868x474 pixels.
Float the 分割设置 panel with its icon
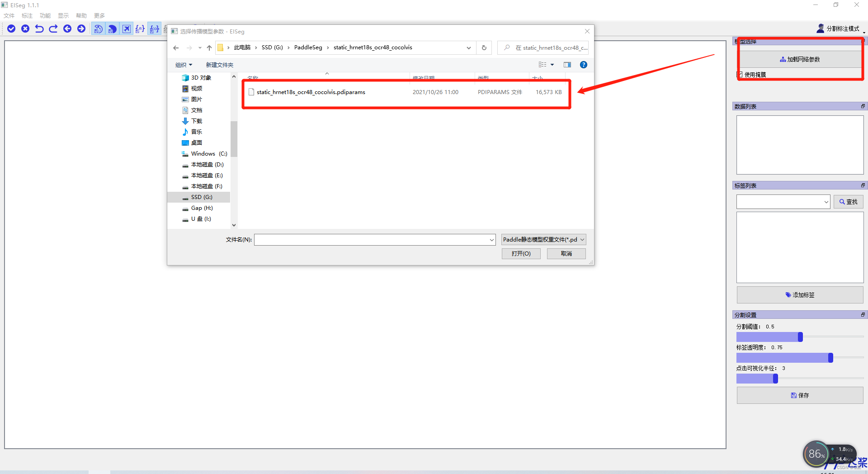click(863, 315)
